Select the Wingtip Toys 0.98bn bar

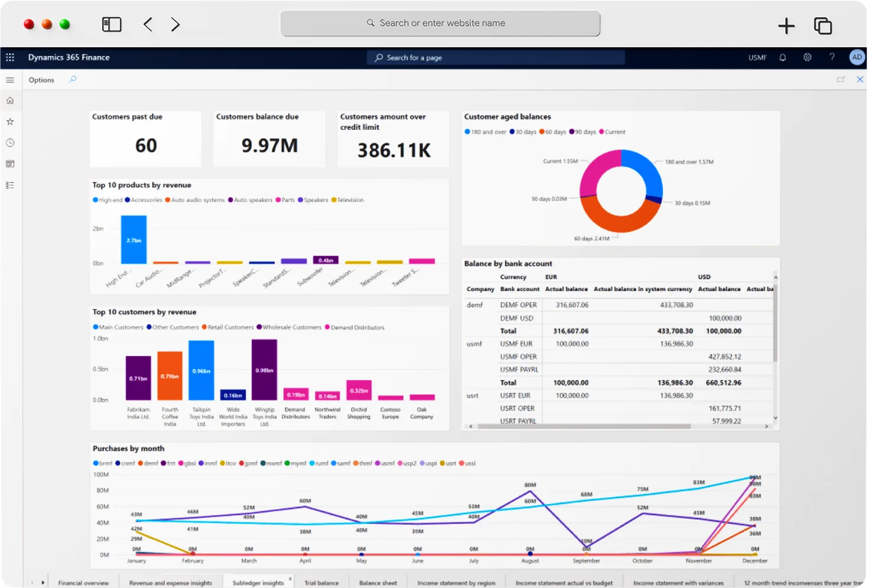point(264,370)
